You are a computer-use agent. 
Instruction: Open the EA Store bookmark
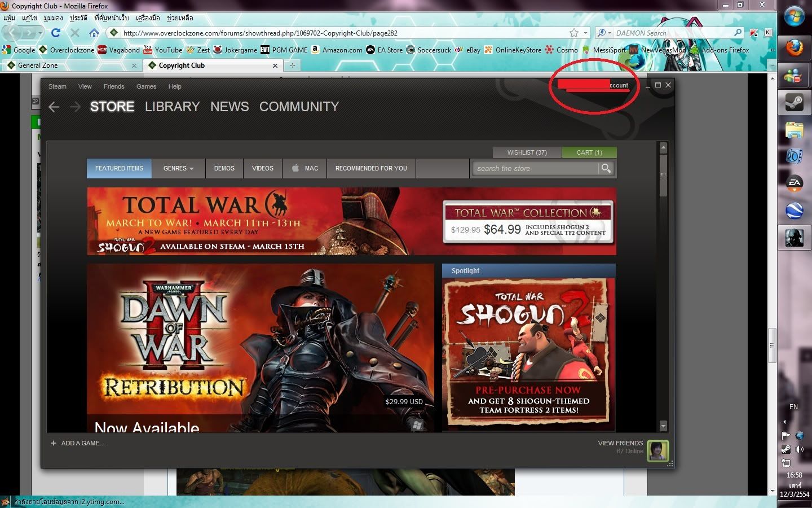[x=385, y=50]
